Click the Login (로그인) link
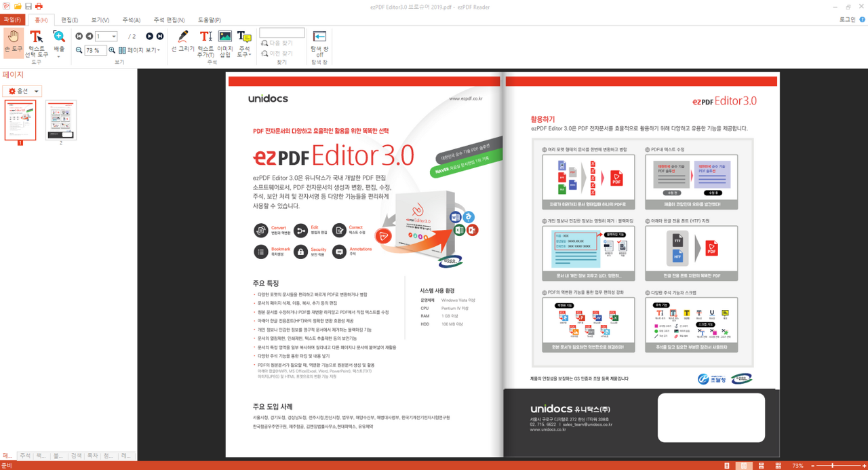This screenshot has height=470, width=868. click(x=848, y=20)
